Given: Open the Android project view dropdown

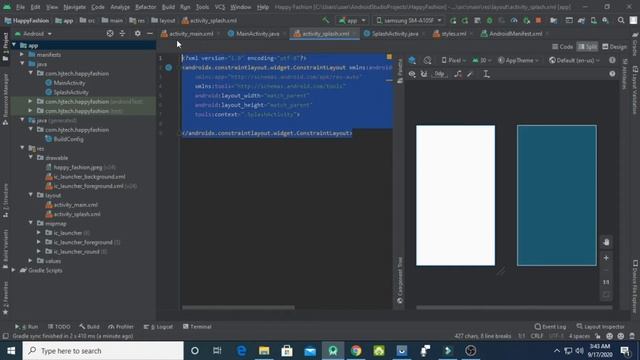Looking at the screenshot, I should pos(33,33).
